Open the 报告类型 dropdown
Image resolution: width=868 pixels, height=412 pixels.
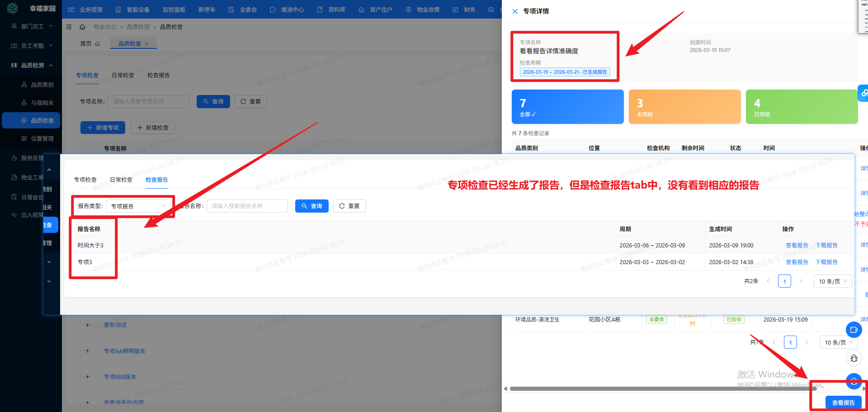click(138, 206)
